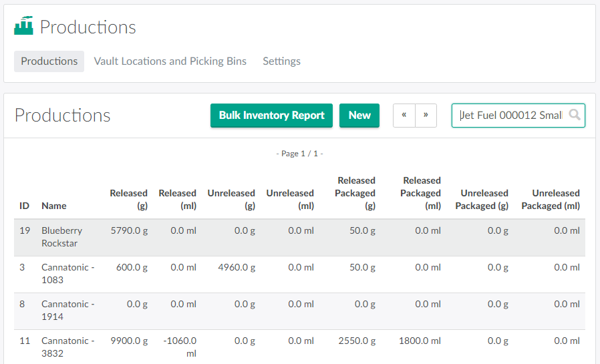This screenshot has height=364, width=600.
Task: Click the Name column header
Action: pyautogui.click(x=54, y=206)
